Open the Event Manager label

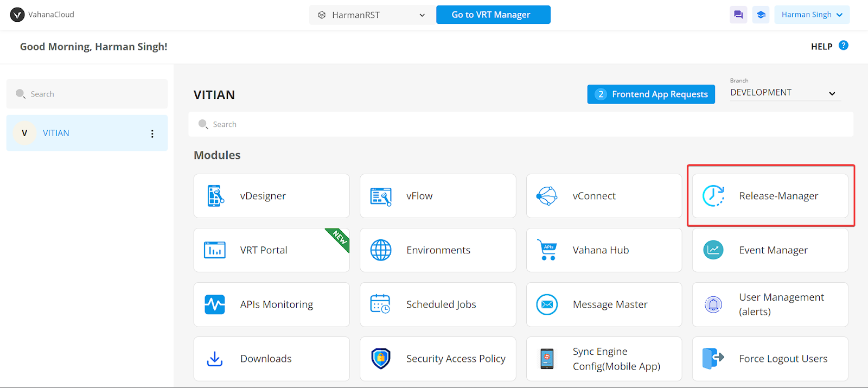click(773, 250)
